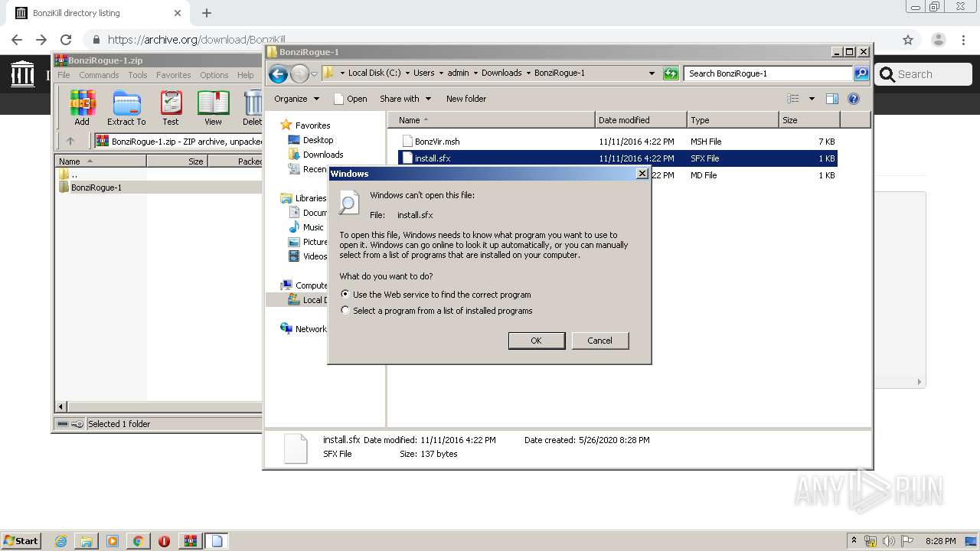Select install.sfx file row in Explorer
The height and width of the screenshot is (551, 980).
coord(618,158)
